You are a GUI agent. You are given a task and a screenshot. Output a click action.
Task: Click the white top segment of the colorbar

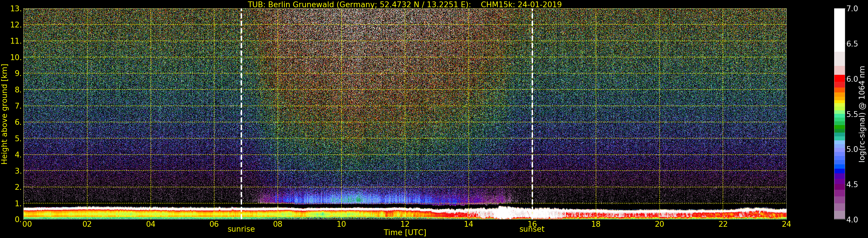[839, 30]
